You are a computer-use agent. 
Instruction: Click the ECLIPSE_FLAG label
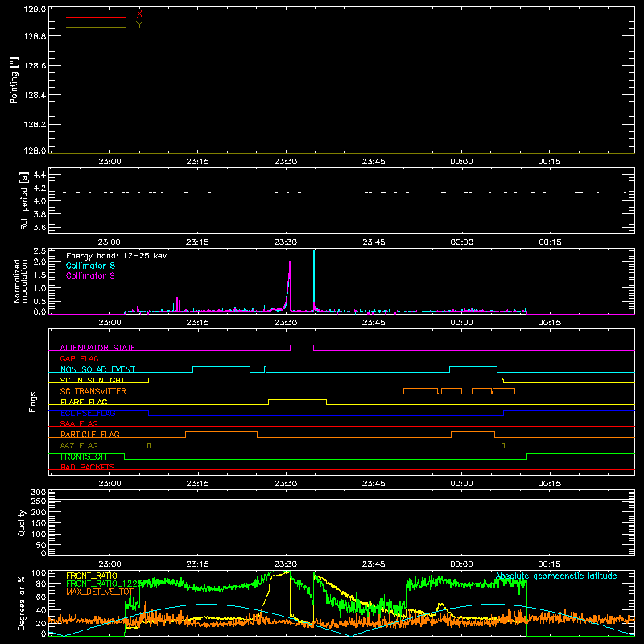pos(88,413)
